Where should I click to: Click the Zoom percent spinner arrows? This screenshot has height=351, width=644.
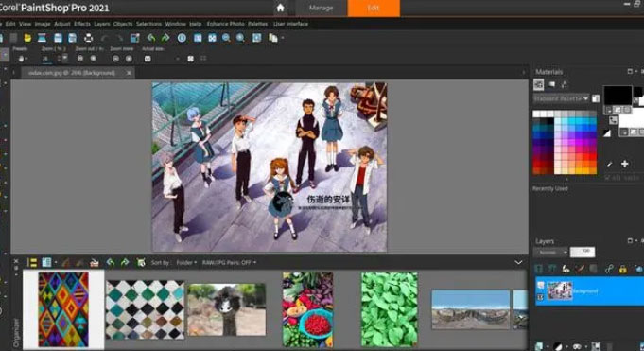(60, 59)
